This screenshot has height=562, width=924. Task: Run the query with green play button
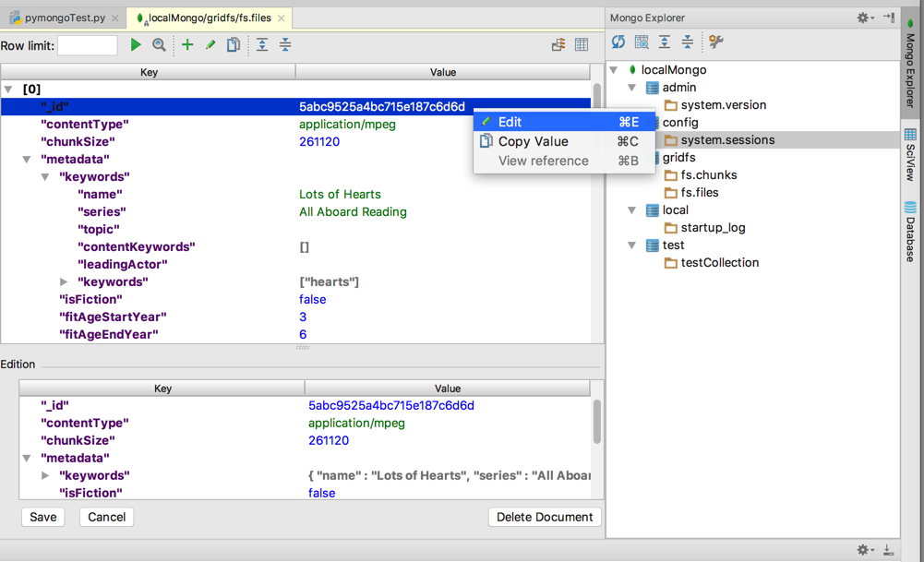pyautogui.click(x=136, y=44)
